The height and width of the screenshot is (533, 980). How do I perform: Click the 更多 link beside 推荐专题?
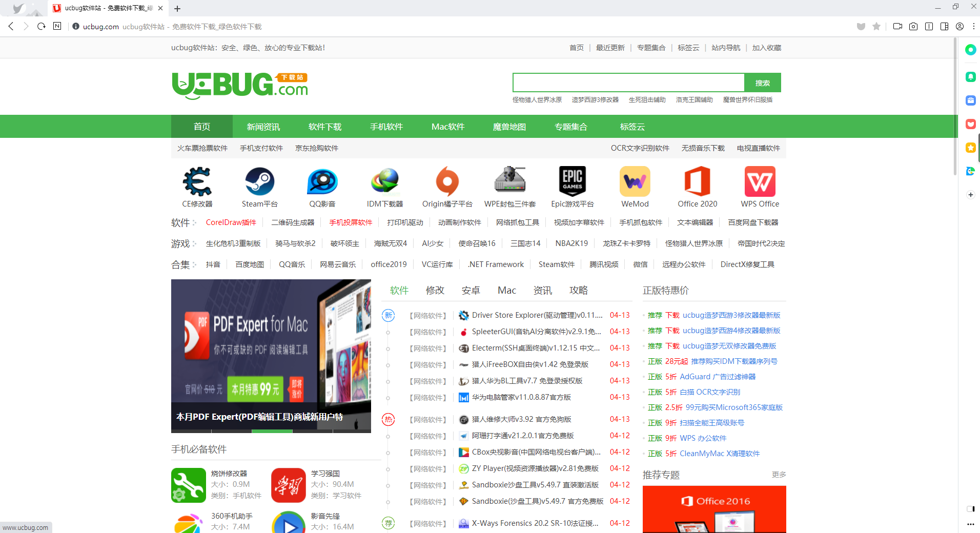[x=779, y=475]
